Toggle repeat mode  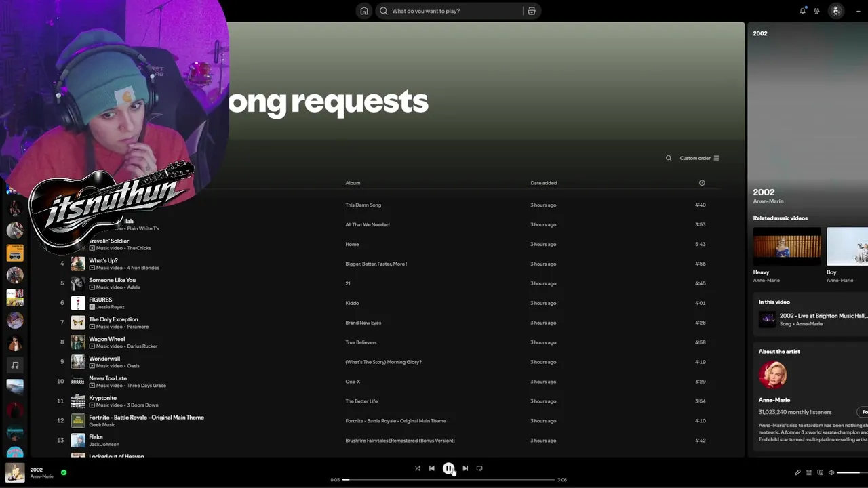click(x=479, y=468)
